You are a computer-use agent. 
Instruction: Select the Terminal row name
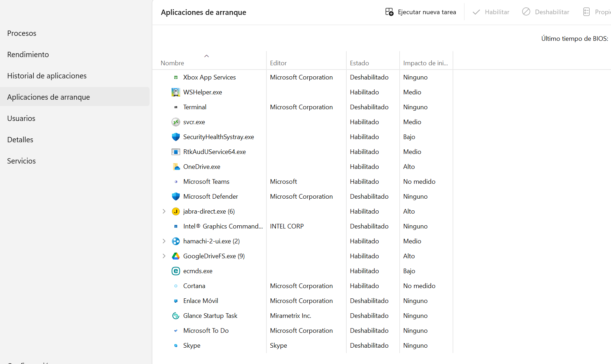(x=195, y=107)
